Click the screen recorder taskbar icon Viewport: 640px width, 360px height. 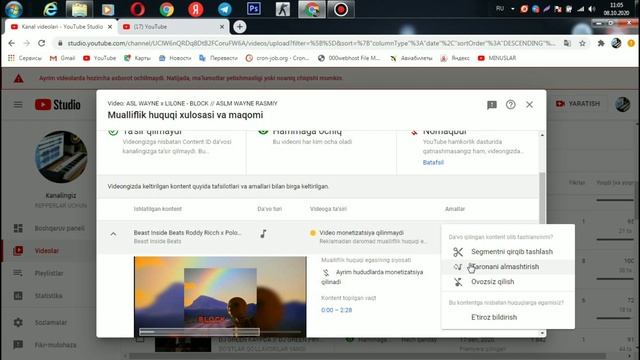[341, 9]
